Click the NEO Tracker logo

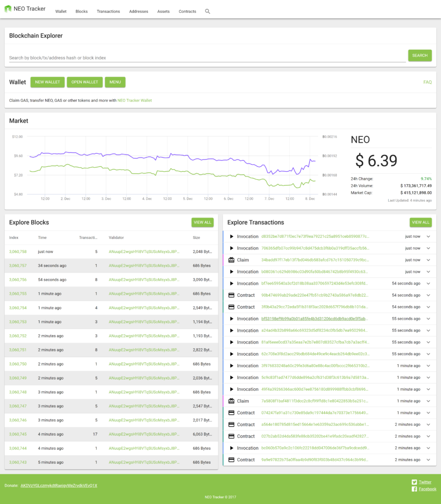25,8
